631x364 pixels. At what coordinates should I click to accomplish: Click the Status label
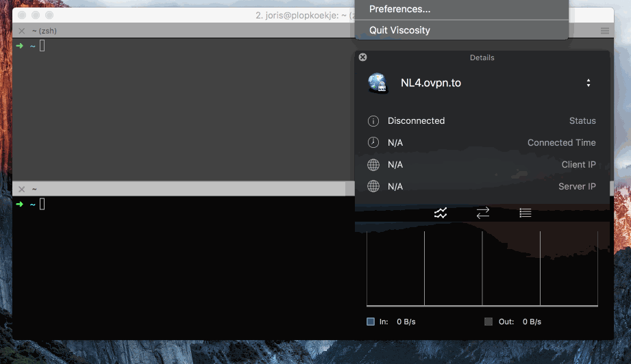click(582, 121)
